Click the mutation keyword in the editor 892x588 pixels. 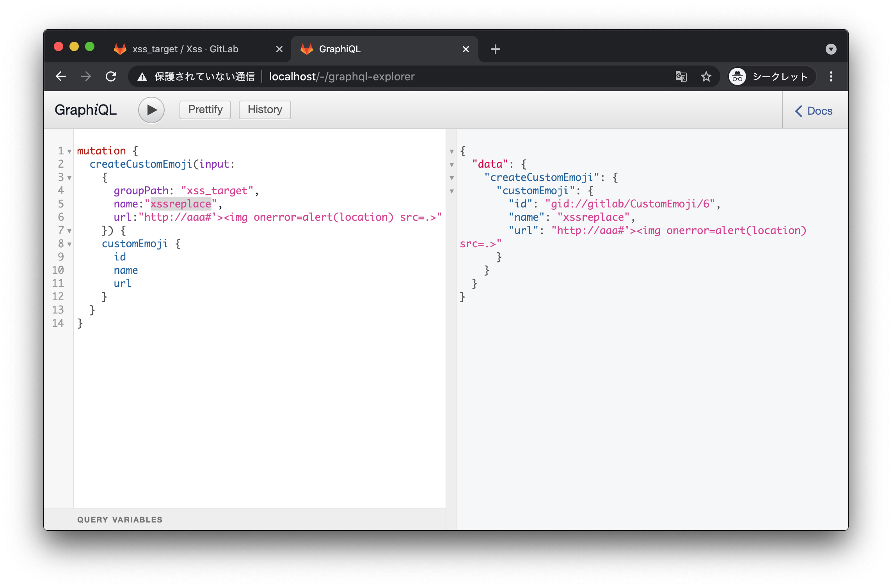coord(101,151)
